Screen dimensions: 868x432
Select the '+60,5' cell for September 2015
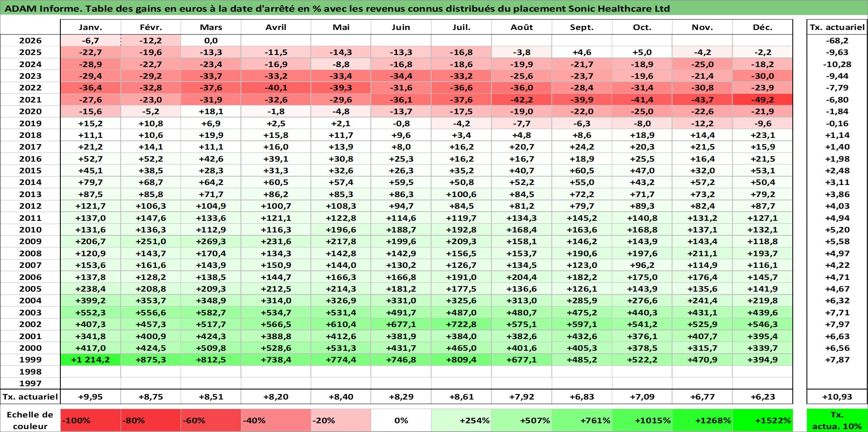tap(582, 170)
